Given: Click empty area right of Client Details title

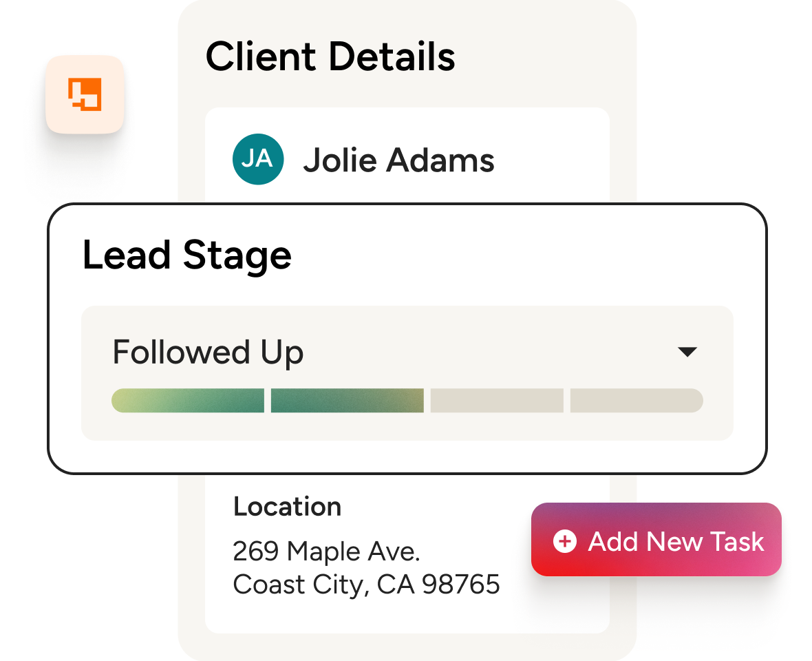Looking at the screenshot, I should click(544, 56).
